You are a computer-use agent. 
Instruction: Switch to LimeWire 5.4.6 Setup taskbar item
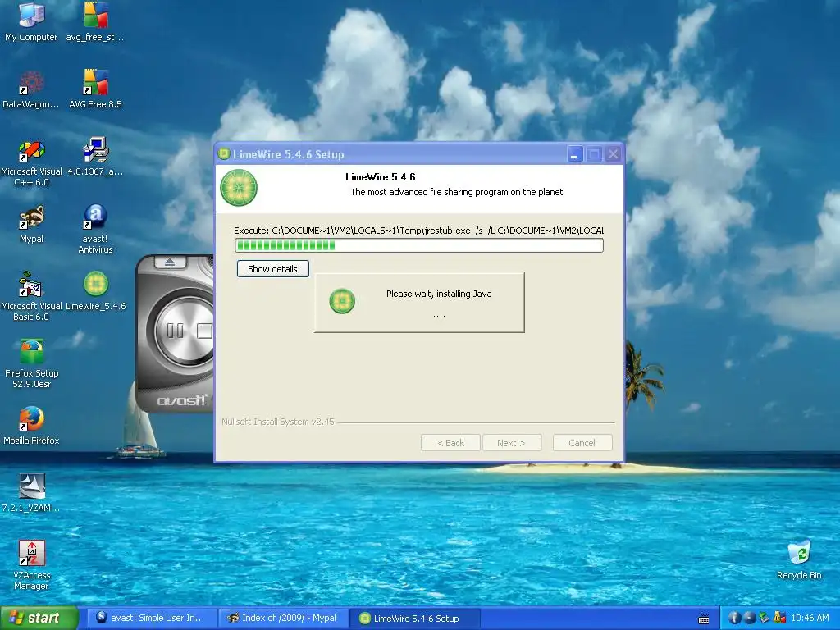pyautogui.click(x=415, y=618)
